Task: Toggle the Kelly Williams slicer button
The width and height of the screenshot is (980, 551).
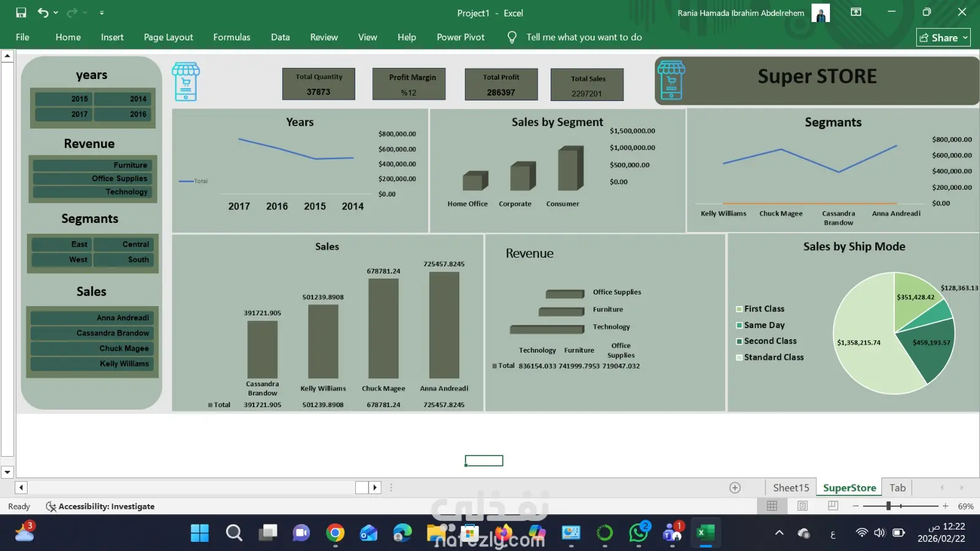Action: tap(92, 364)
